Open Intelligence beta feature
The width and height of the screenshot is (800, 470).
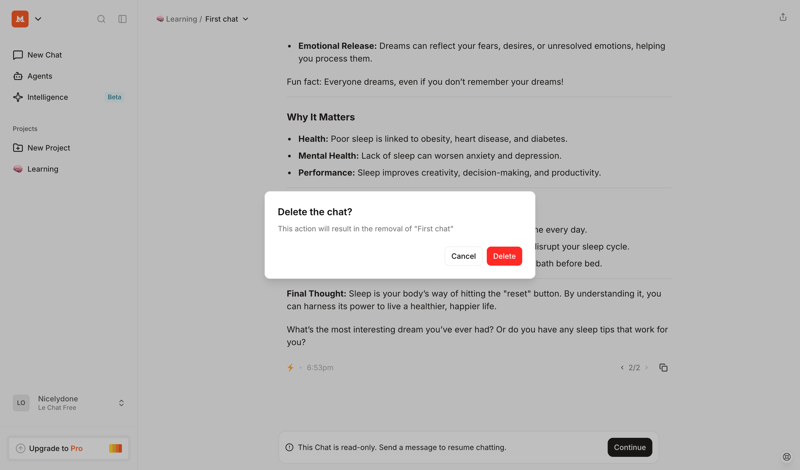[x=47, y=97]
